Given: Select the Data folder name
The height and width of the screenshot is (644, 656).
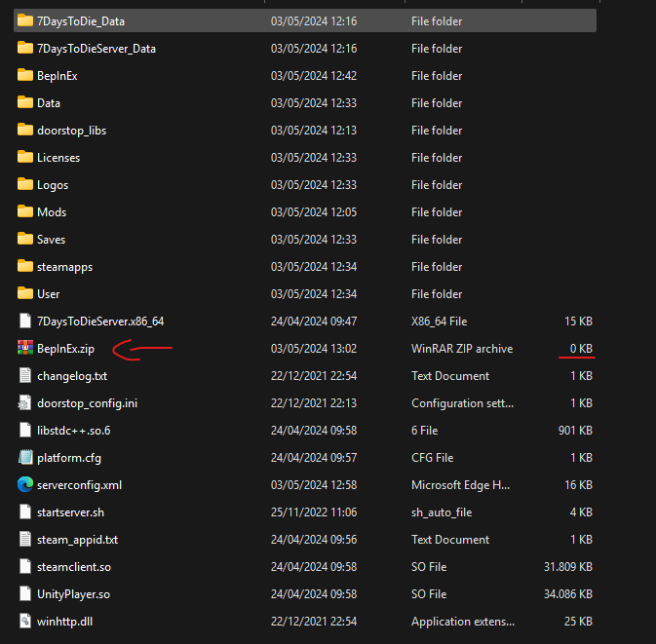Looking at the screenshot, I should (49, 103).
